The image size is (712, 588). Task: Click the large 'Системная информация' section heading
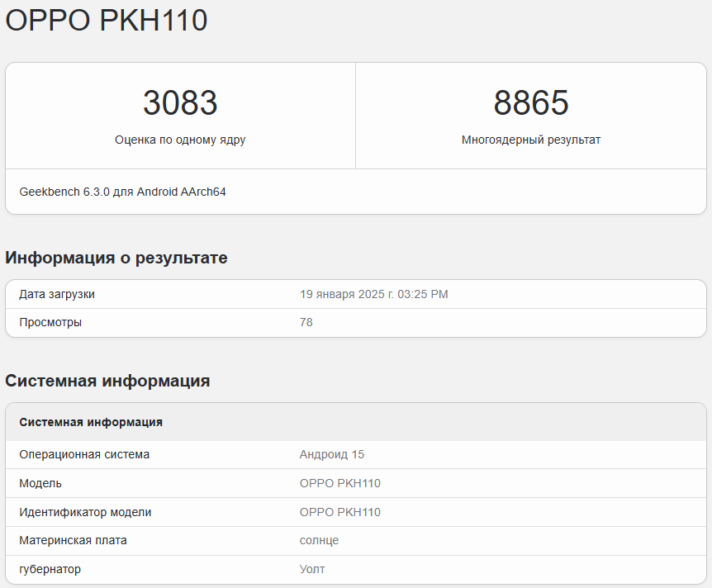point(107,381)
